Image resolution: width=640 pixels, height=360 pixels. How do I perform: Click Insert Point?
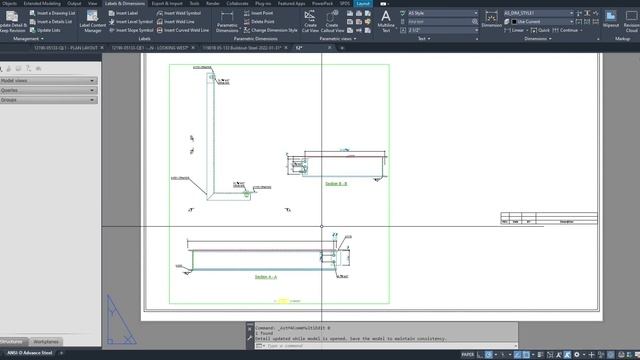click(x=258, y=13)
